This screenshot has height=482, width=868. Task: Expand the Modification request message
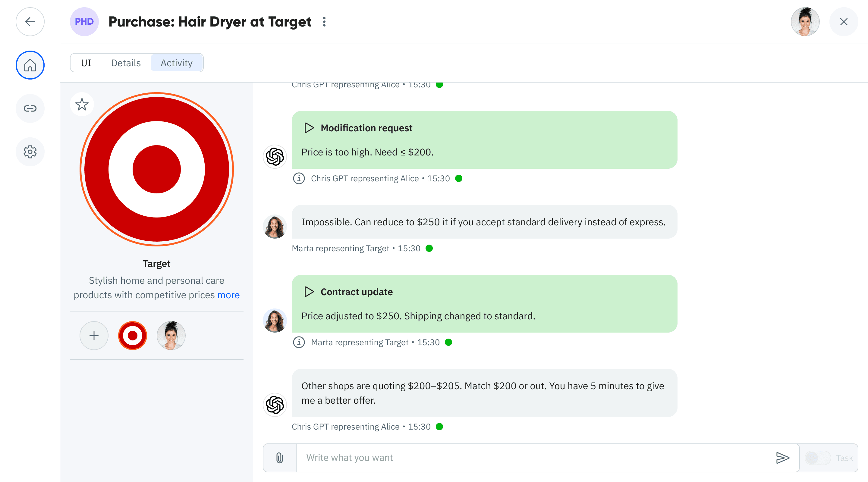pyautogui.click(x=309, y=128)
